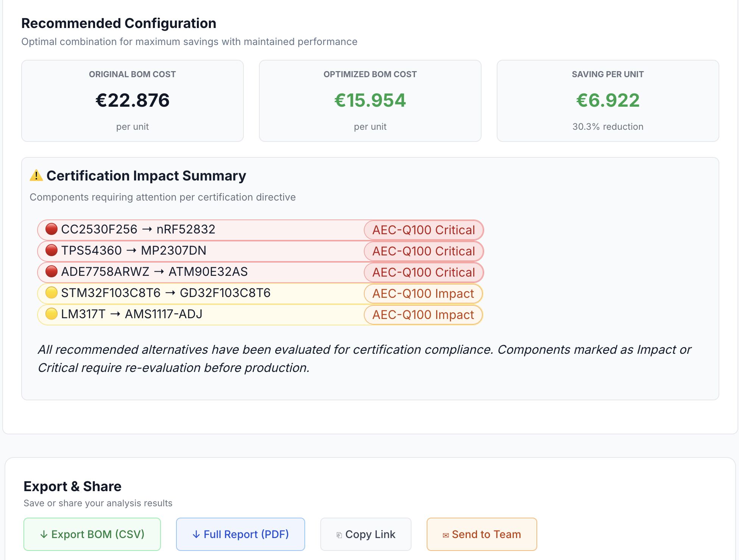Download the Full Report (PDF)
Image resolution: width=739 pixels, height=560 pixels.
240,534
